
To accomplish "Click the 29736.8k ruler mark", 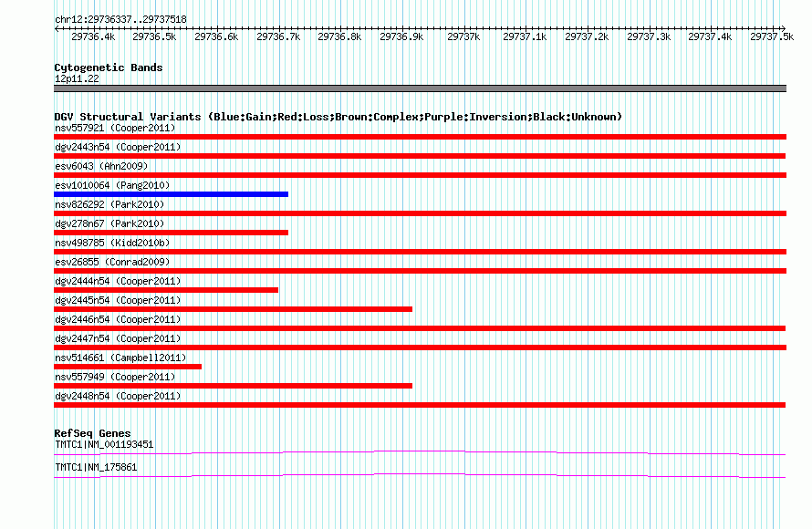I will (x=339, y=36).
